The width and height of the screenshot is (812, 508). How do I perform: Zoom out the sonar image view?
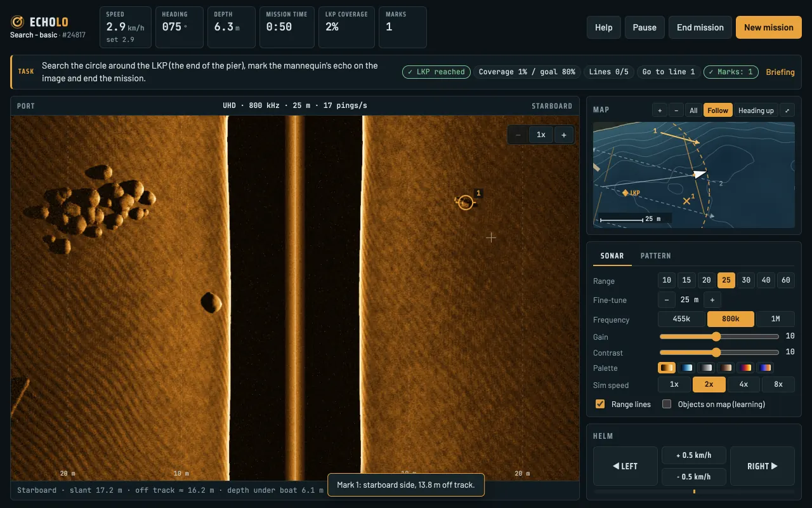pyautogui.click(x=518, y=135)
